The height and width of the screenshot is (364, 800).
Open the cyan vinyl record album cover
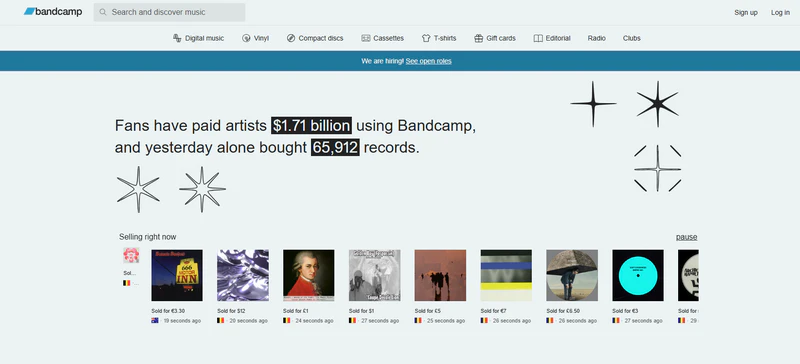638,275
